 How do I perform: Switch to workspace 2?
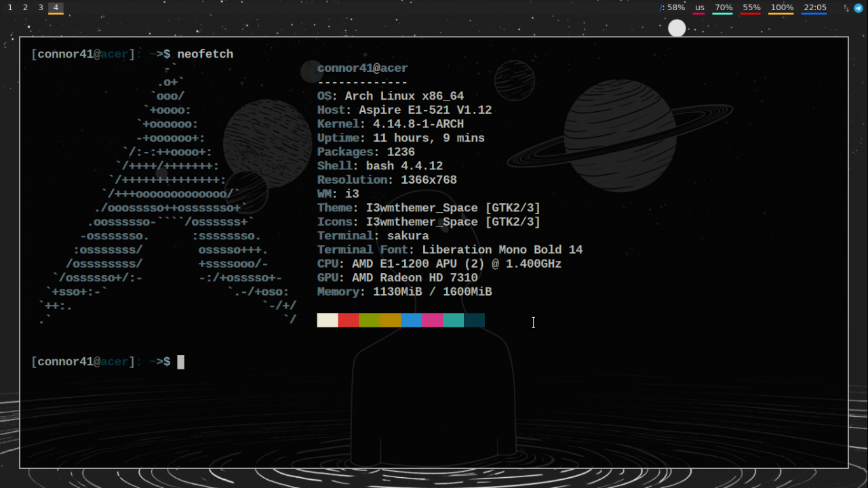(26, 7)
